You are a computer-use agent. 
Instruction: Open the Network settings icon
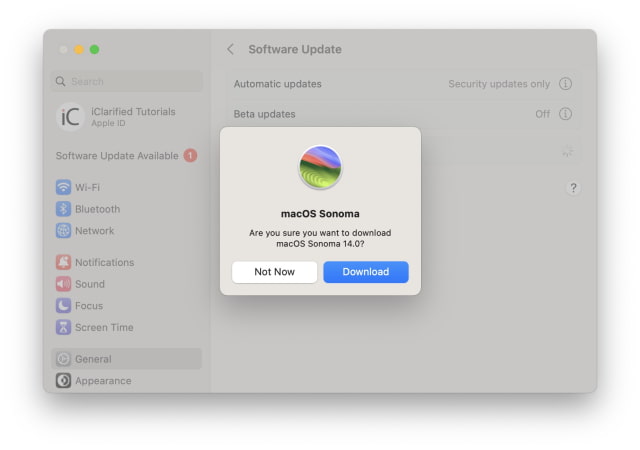click(x=63, y=231)
